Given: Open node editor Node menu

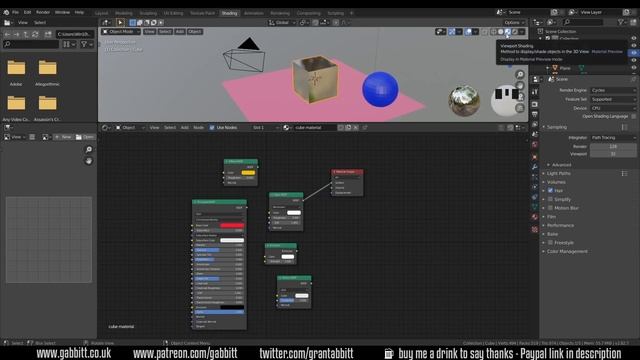Looking at the screenshot, I should (198, 128).
